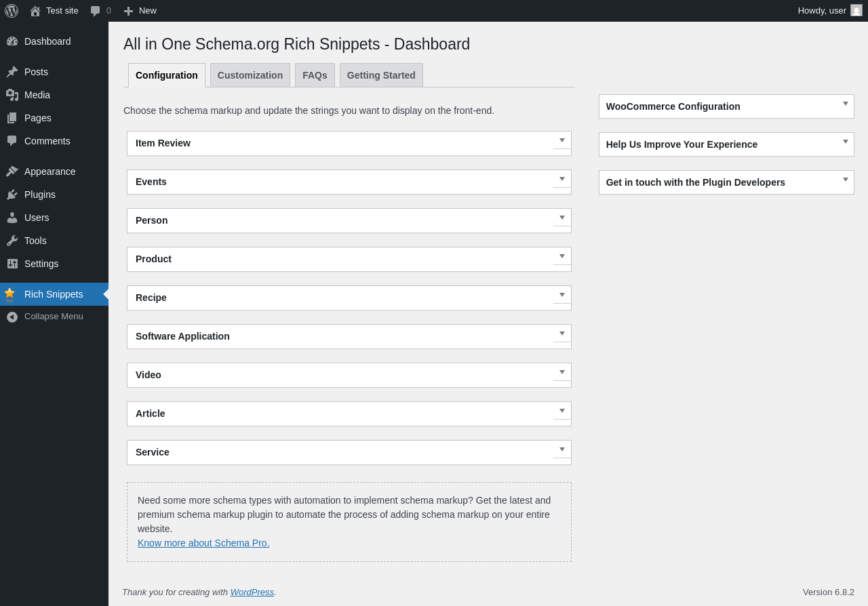Click the Pages icon in the sidebar
Viewport: 868px width, 606px height.
(x=12, y=118)
